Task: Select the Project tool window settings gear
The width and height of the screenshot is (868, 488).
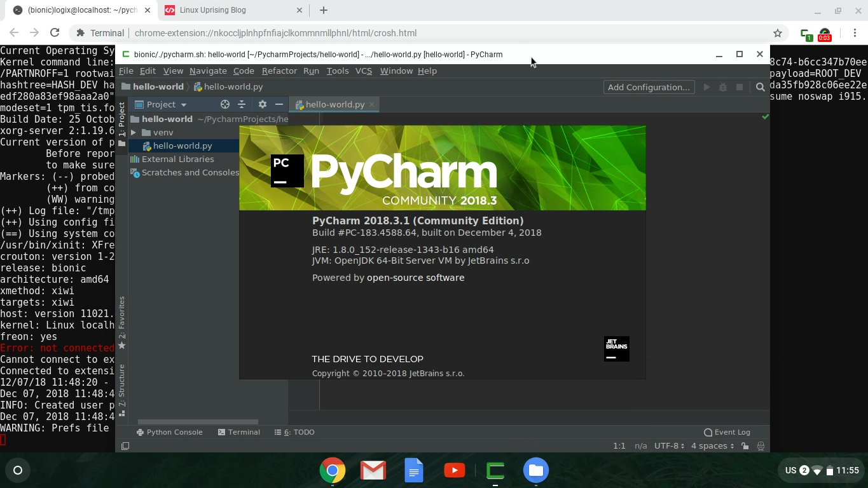Action: pos(262,104)
